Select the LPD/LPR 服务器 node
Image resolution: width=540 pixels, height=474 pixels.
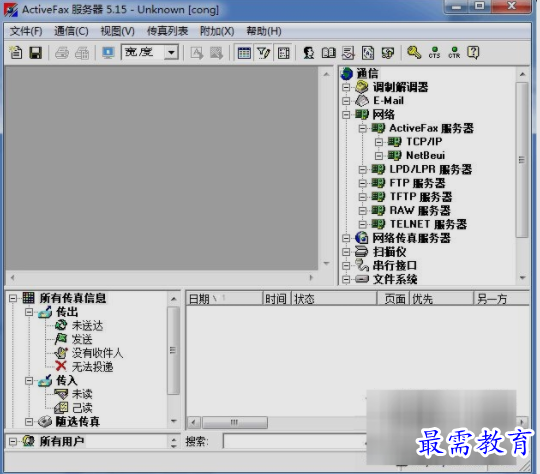tap(430, 169)
